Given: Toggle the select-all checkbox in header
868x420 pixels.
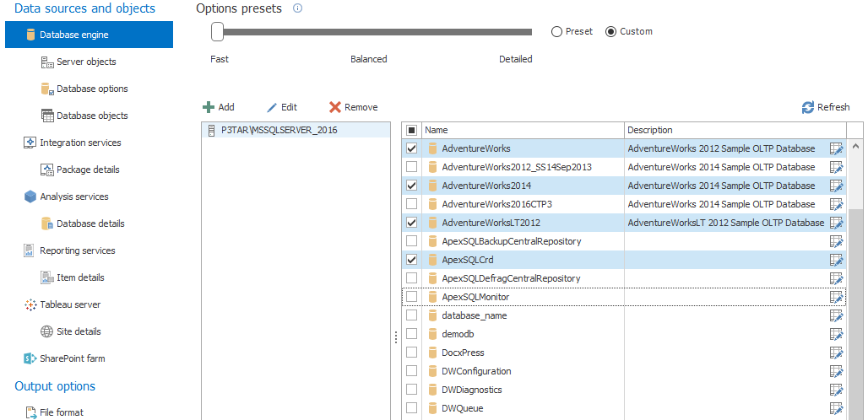Looking at the screenshot, I should coord(412,130).
